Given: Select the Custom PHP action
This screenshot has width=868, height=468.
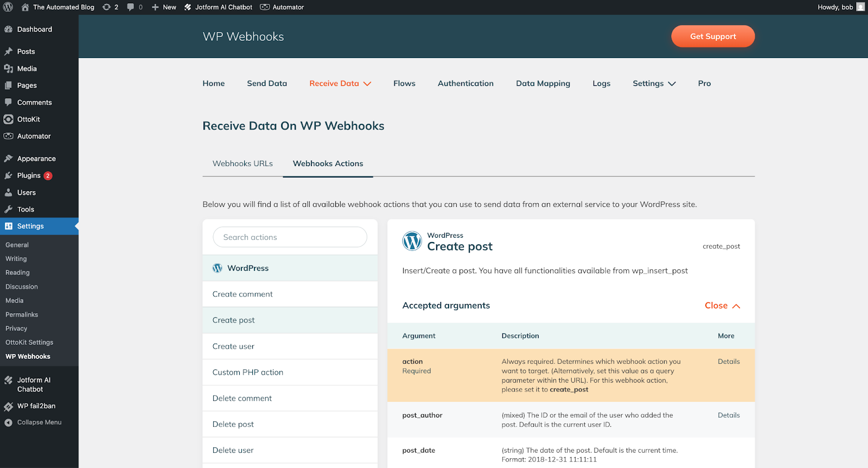Looking at the screenshot, I should [x=290, y=372].
